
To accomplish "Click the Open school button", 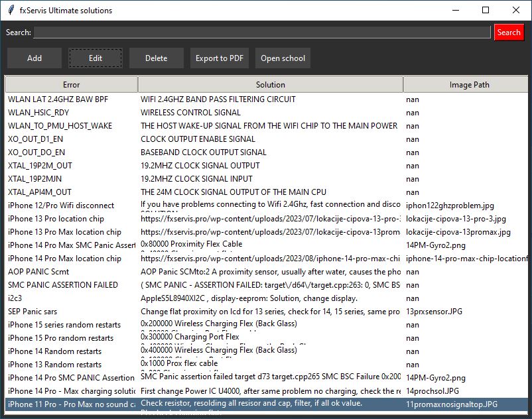I will pyautogui.click(x=283, y=58).
